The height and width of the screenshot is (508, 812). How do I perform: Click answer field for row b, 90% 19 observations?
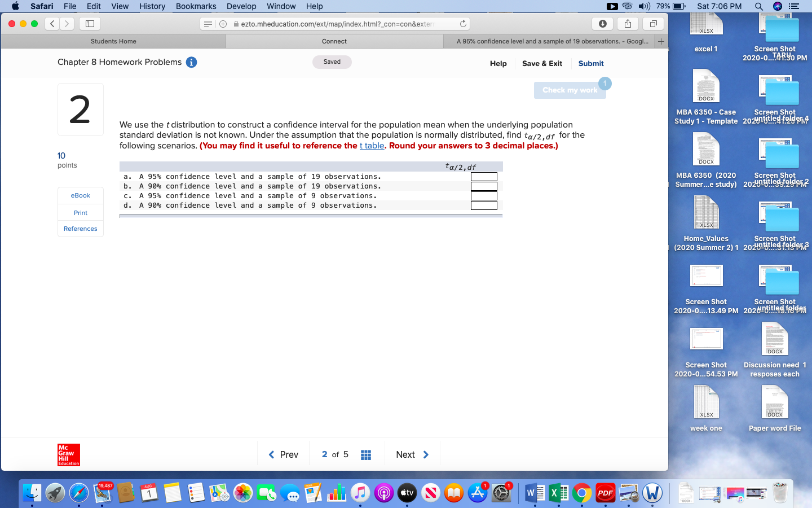(484, 186)
